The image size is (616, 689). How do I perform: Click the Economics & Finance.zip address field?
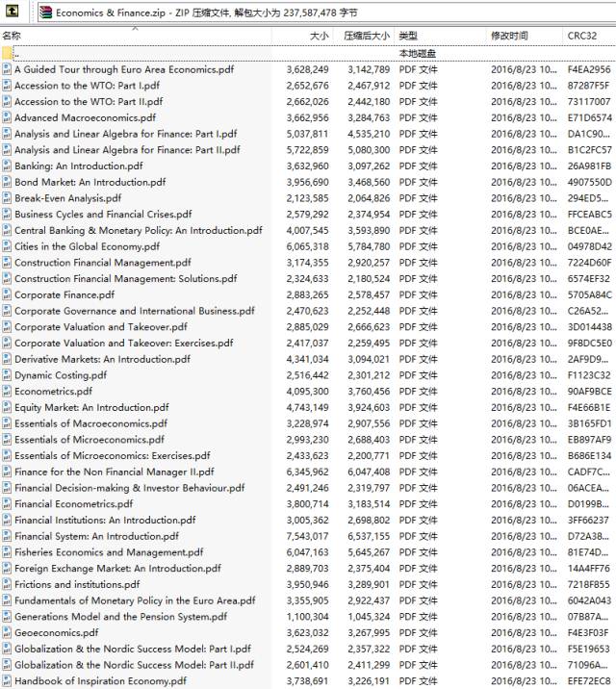(326, 13)
